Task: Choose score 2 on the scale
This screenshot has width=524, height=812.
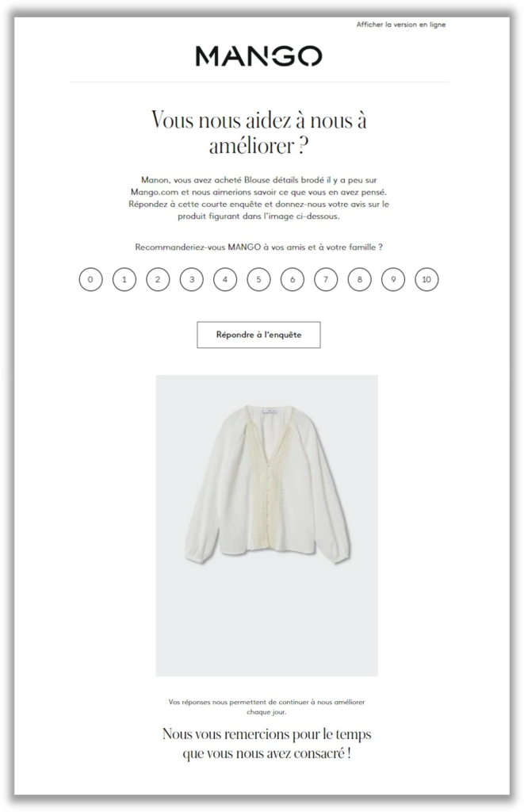Action: coord(158,280)
